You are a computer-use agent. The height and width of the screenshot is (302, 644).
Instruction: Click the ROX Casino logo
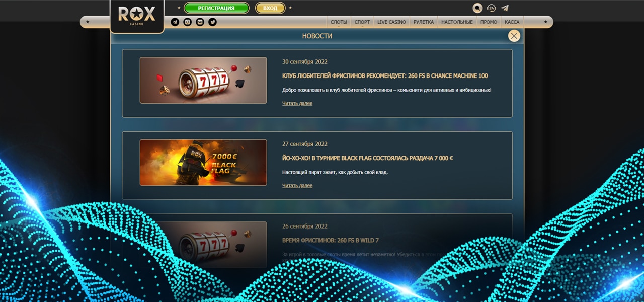pos(137,16)
